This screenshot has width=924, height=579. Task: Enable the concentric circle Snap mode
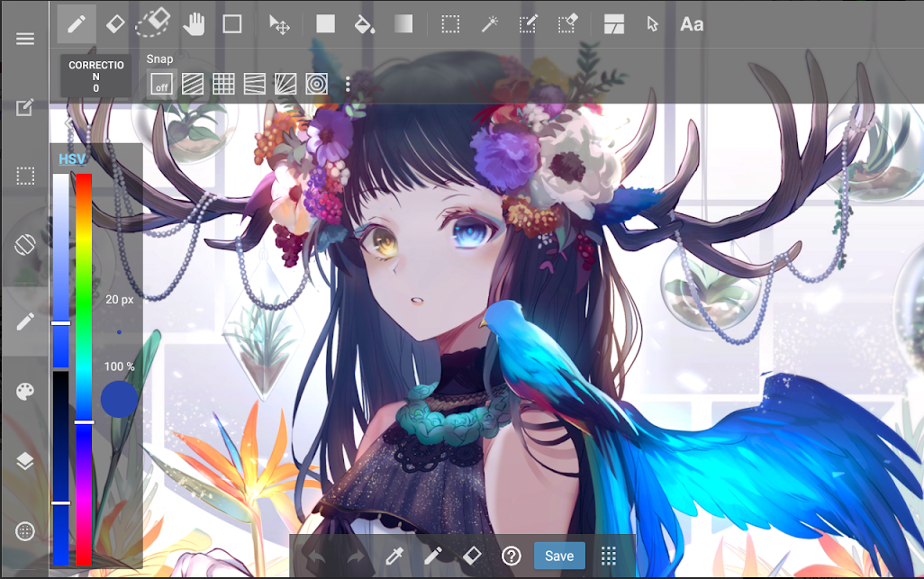pos(316,84)
